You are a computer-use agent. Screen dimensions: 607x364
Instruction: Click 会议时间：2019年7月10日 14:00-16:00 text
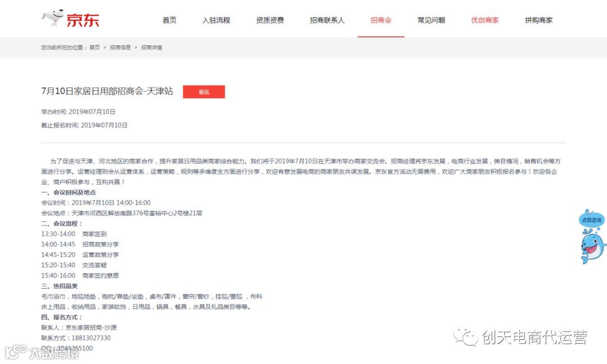pyautogui.click(x=96, y=203)
